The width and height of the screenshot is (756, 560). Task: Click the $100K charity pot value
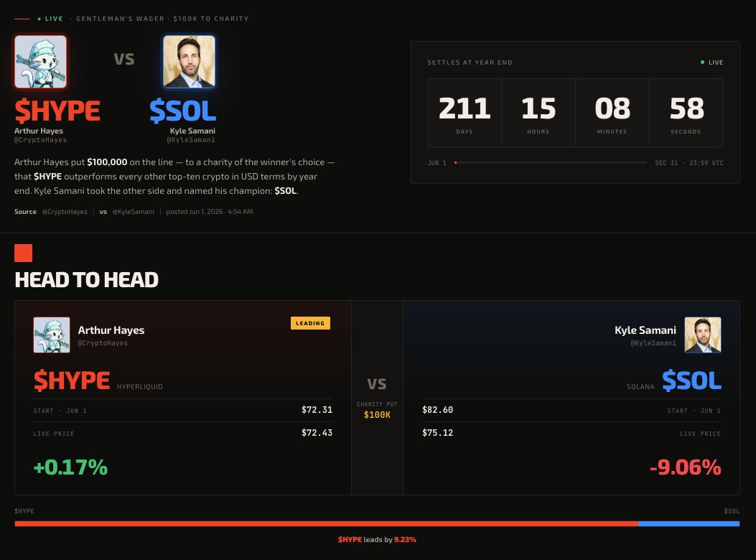pos(377,415)
